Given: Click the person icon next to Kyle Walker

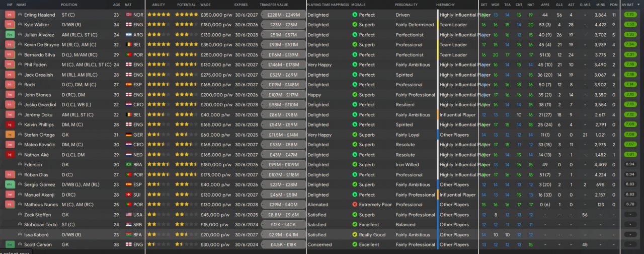Looking at the screenshot, I should (20, 25).
